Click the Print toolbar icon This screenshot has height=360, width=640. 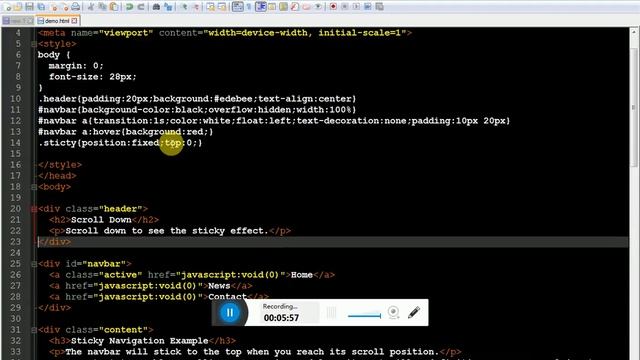click(75, 7)
